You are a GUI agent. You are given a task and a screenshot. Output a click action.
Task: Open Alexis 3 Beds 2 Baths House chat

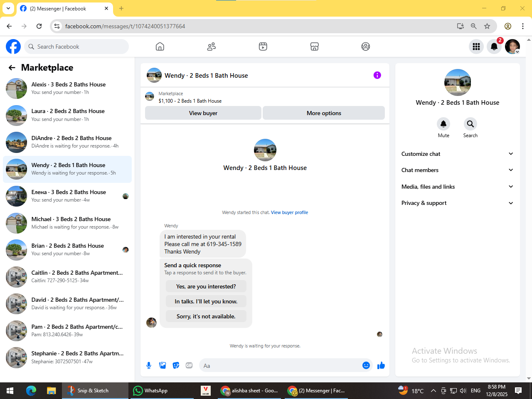pyautogui.click(x=67, y=88)
